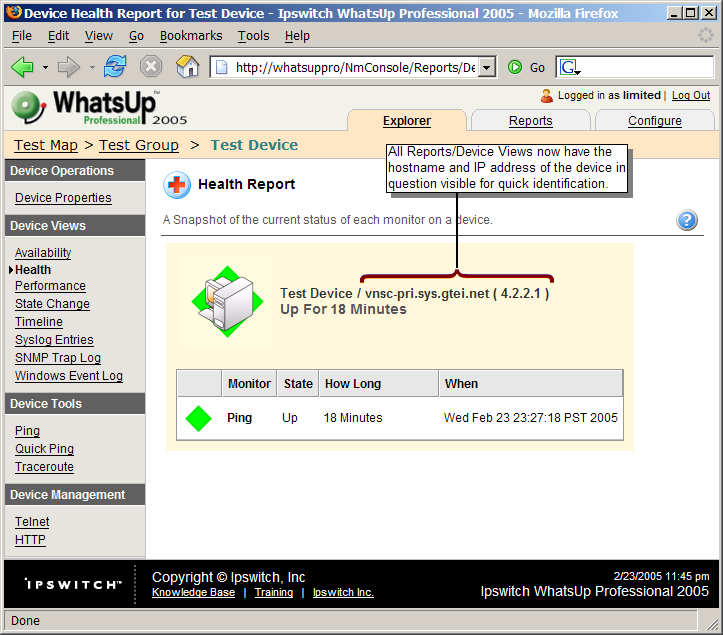Click the green Go button icon
Viewport: 723px width, 635px height.
point(515,67)
